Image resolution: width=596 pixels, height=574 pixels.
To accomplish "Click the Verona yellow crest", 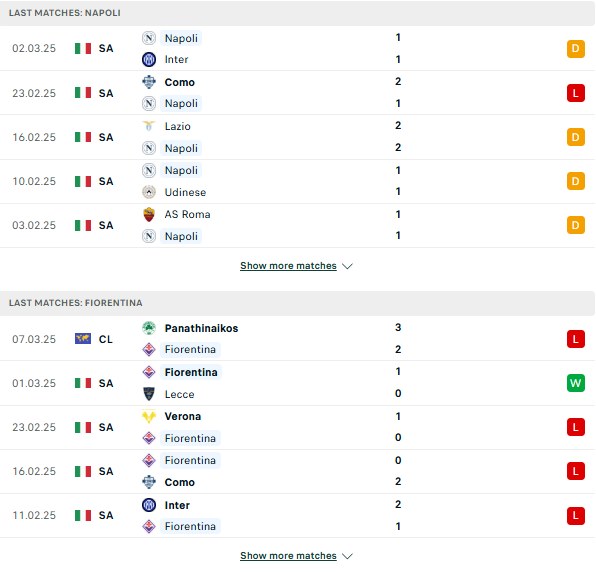I will click(x=149, y=416).
